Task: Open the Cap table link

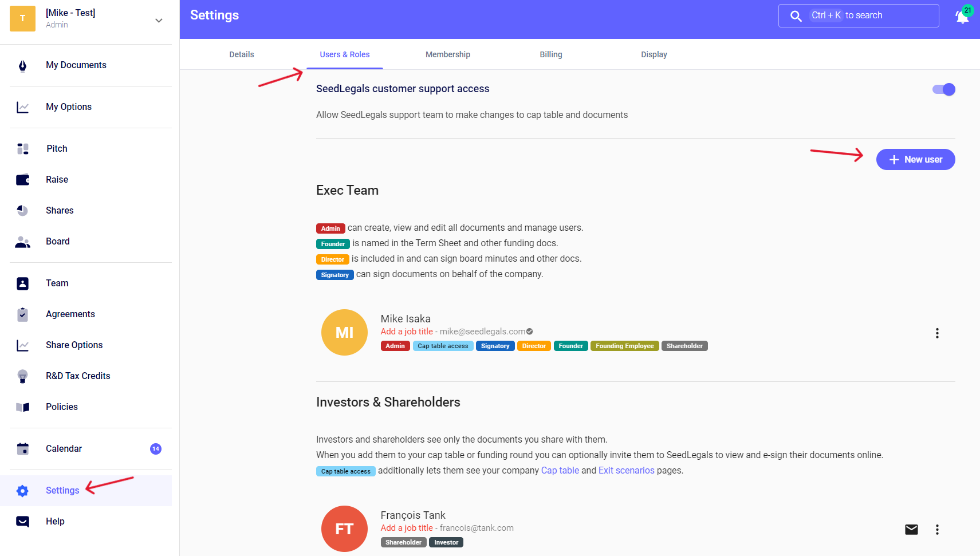Action: coord(560,471)
